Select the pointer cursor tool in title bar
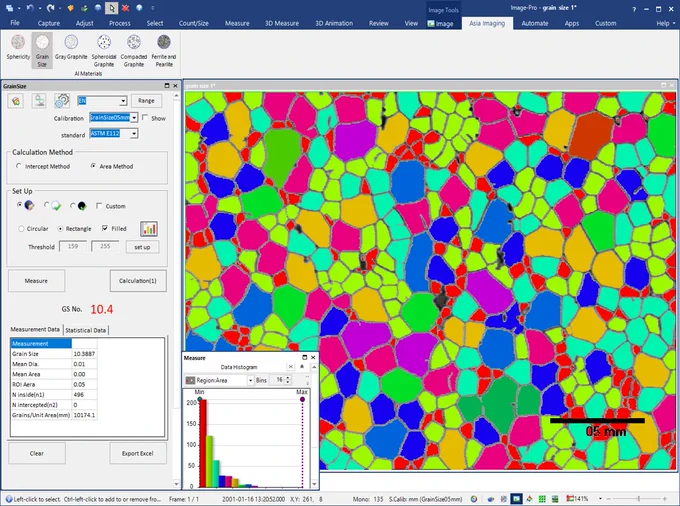Screen dimensions: 680x506 click(111, 8)
